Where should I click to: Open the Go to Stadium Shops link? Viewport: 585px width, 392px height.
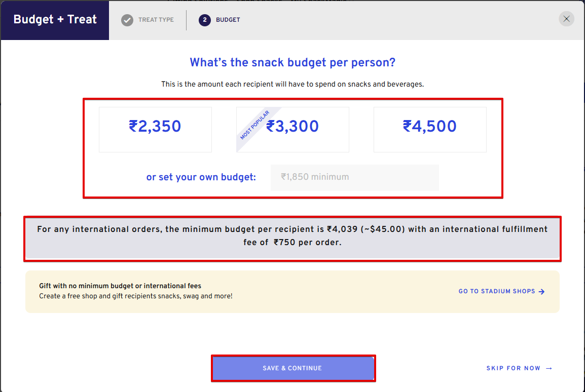497,292
